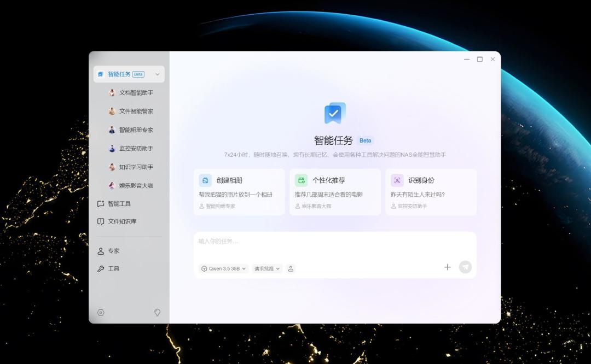Click the 识别身份 card icon

coord(397,180)
